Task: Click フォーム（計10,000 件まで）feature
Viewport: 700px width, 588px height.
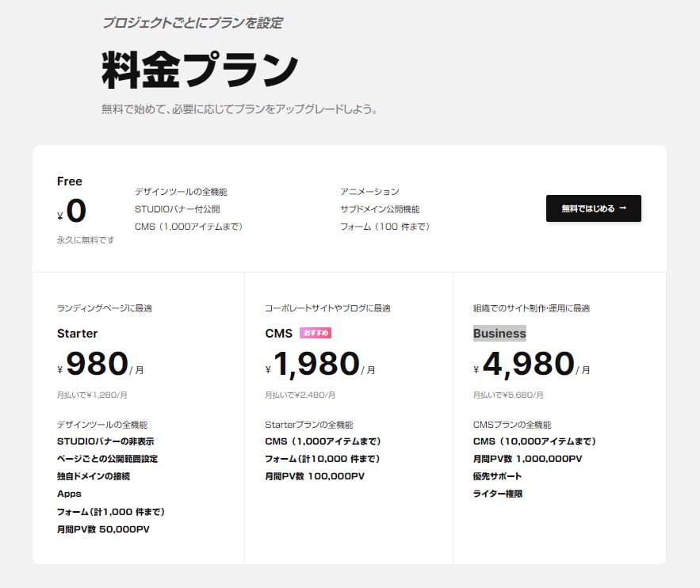Action: pos(323,459)
